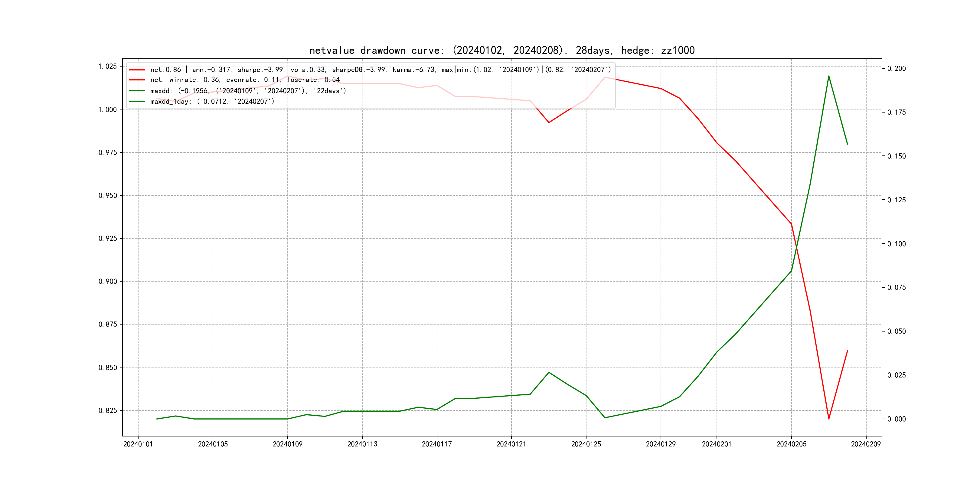980x490 pixels.
Task: Click the 20240117 x-axis date label
Action: (x=437, y=444)
